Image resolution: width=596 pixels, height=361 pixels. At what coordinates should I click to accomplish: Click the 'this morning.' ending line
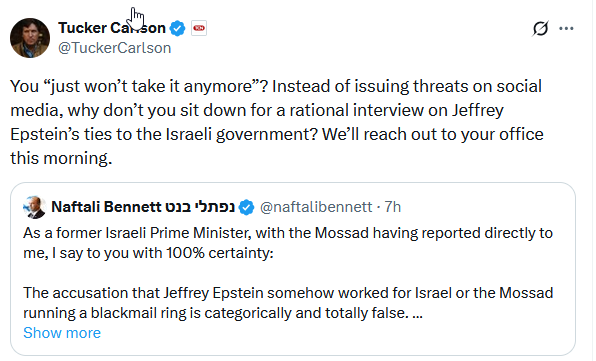61,158
